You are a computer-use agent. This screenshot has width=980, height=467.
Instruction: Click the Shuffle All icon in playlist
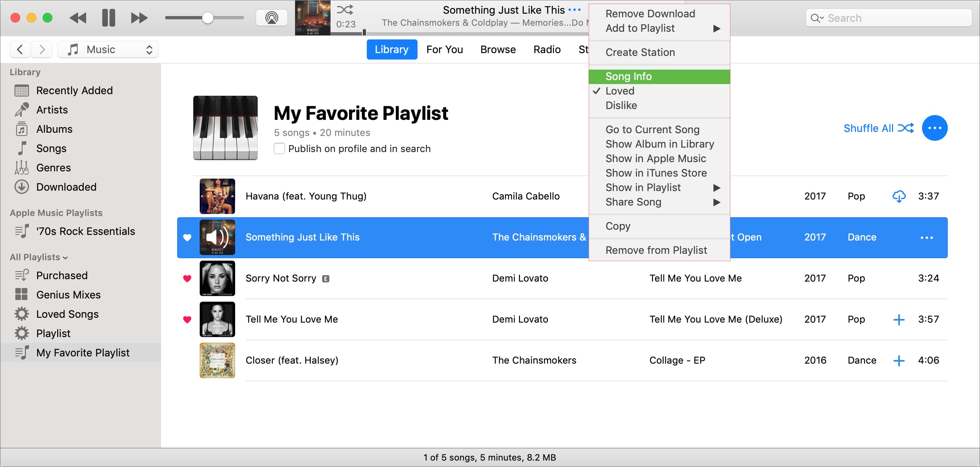point(907,128)
